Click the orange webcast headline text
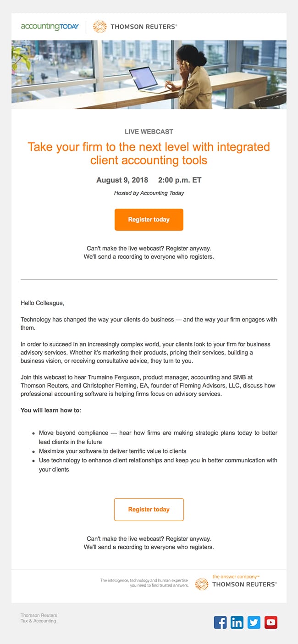The image size is (298, 644). [x=149, y=153]
